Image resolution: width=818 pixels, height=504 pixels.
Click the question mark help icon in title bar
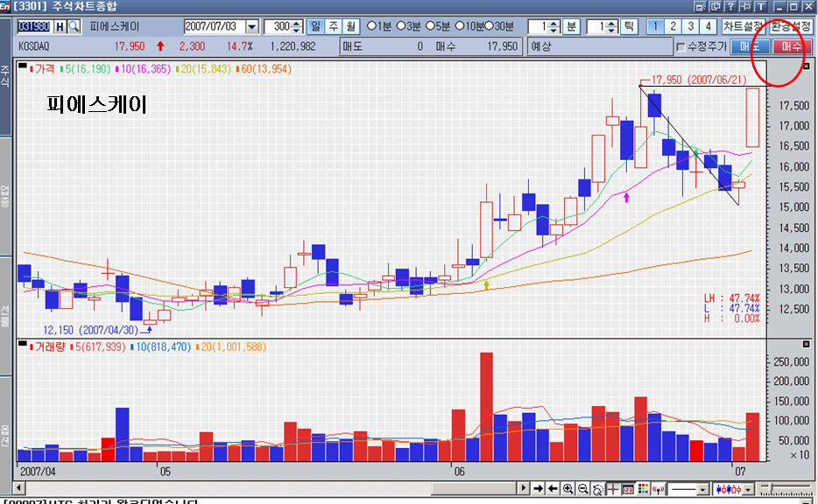[x=730, y=6]
